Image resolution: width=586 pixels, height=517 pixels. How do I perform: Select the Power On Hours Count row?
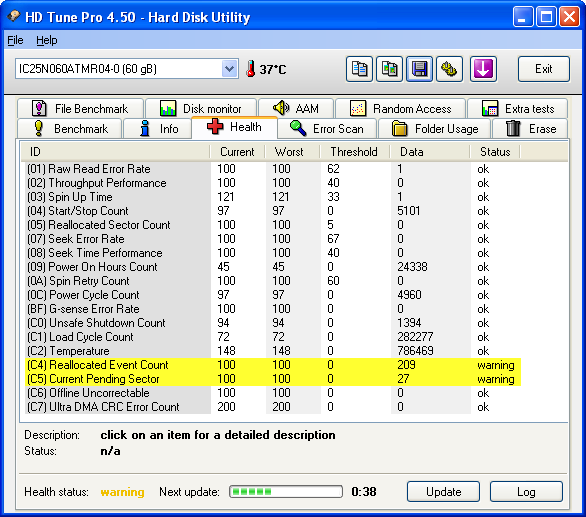pos(273,267)
